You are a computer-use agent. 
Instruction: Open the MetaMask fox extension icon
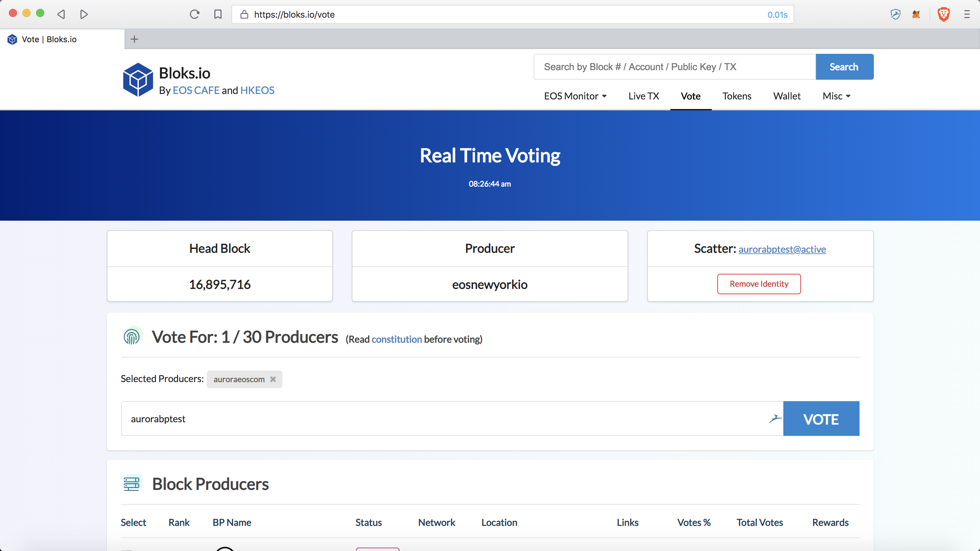(916, 14)
